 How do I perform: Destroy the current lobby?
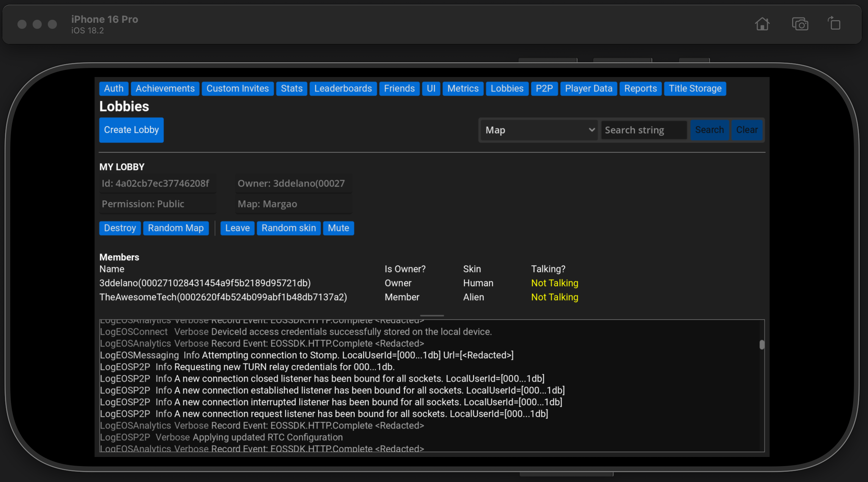(x=120, y=228)
